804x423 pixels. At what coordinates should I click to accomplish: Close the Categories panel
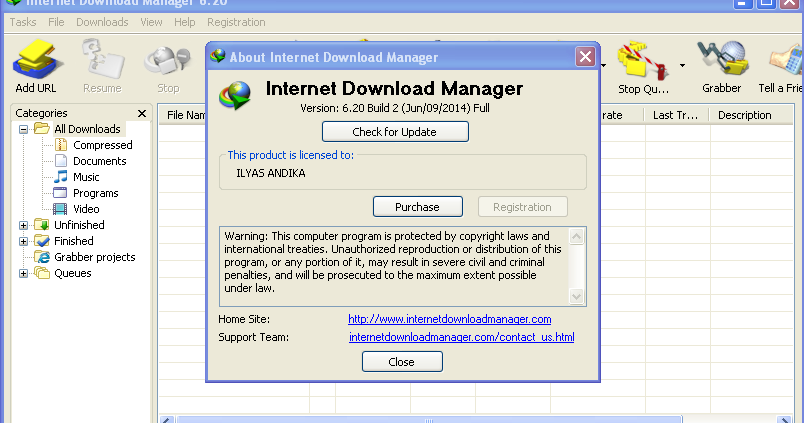[x=142, y=113]
